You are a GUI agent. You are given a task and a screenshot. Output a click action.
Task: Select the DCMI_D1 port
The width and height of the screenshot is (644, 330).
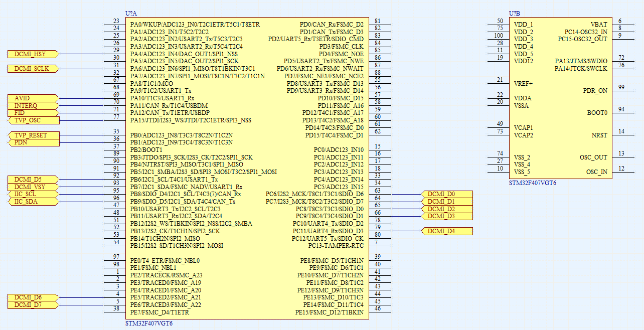(x=447, y=202)
